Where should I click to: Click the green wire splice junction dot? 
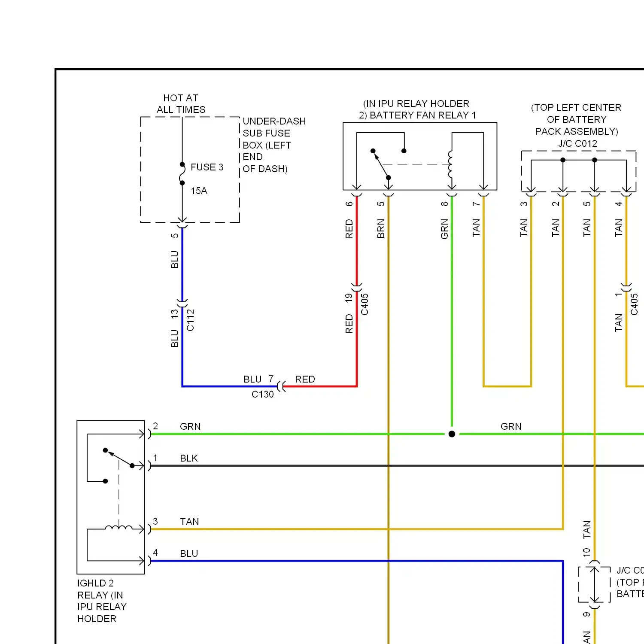pos(452,434)
